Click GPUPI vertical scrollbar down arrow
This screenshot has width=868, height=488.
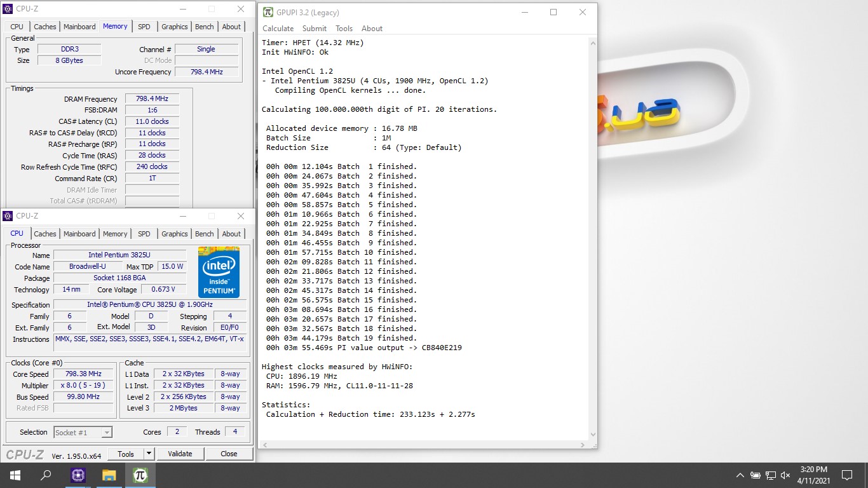[592, 434]
